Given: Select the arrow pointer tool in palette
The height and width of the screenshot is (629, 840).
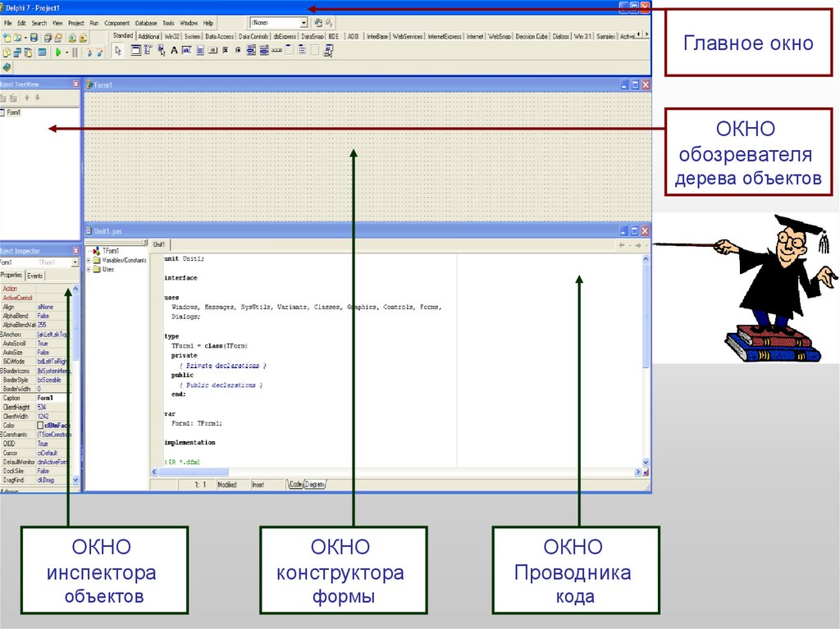Looking at the screenshot, I should [x=118, y=51].
